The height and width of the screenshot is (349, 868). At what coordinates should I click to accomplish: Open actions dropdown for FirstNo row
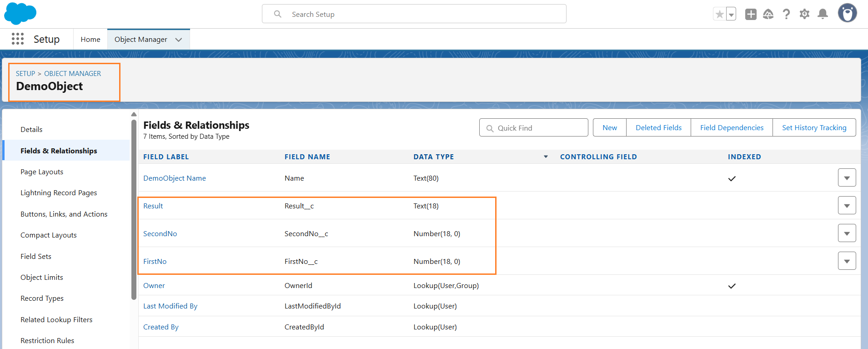847,261
